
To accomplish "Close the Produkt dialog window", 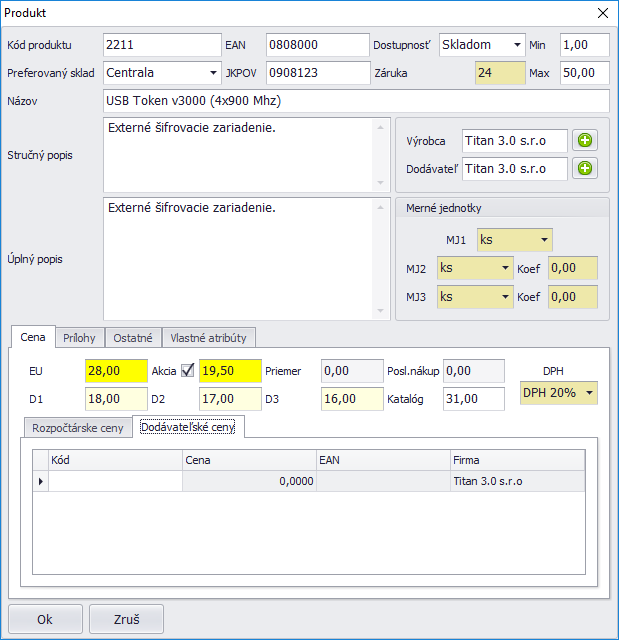I will 602,13.
